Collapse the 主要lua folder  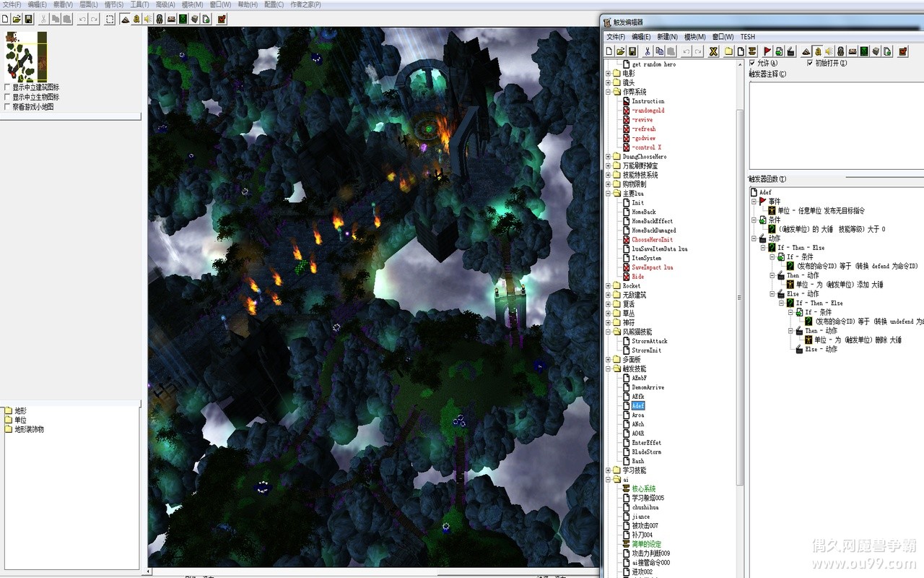click(x=608, y=194)
